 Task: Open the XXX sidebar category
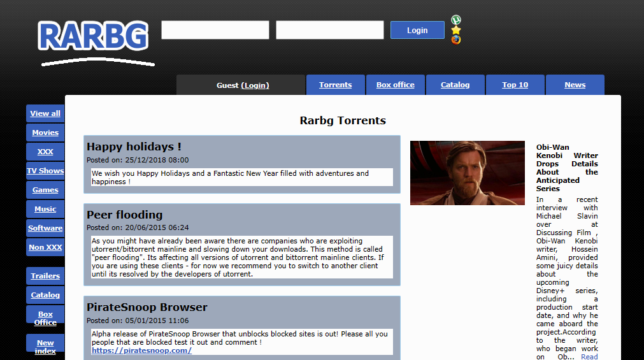pyautogui.click(x=45, y=152)
